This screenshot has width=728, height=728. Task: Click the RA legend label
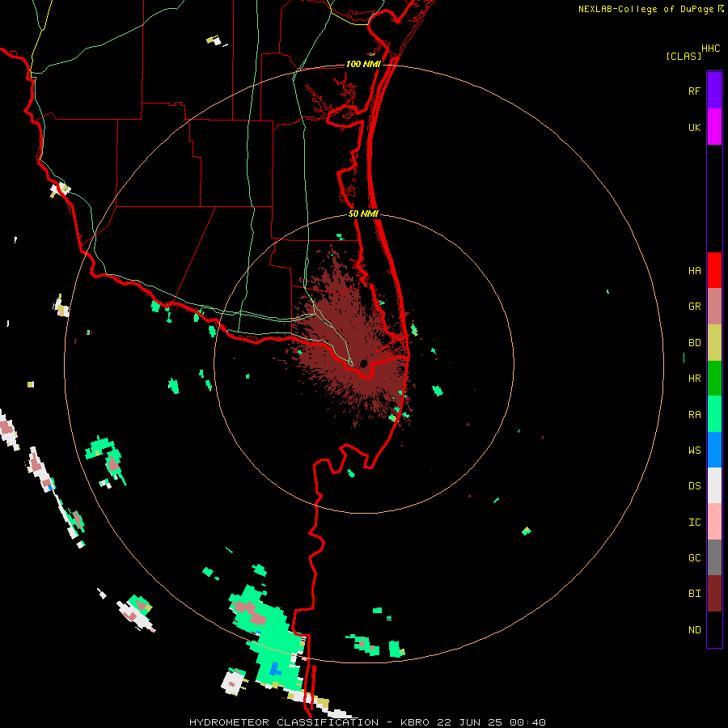[x=694, y=415]
